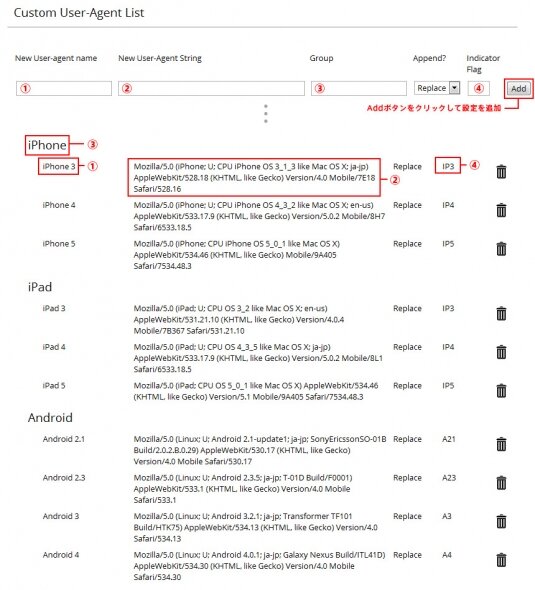535x590 pixels.
Task: Click the Custom User-Agent List title
Action: click(79, 13)
